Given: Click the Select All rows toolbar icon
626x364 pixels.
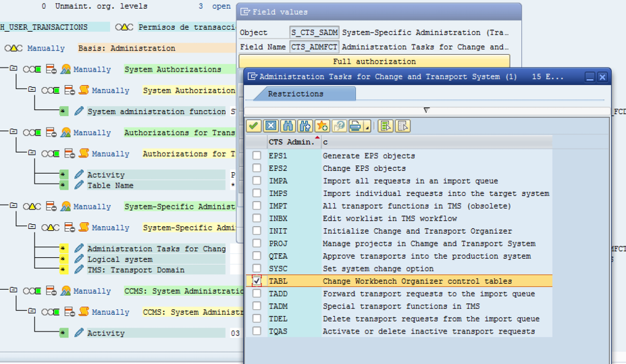Looking at the screenshot, I should 386,126.
